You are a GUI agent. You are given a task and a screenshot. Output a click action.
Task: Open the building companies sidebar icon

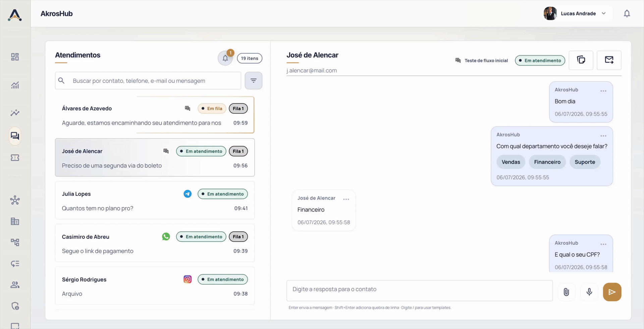[15, 222]
